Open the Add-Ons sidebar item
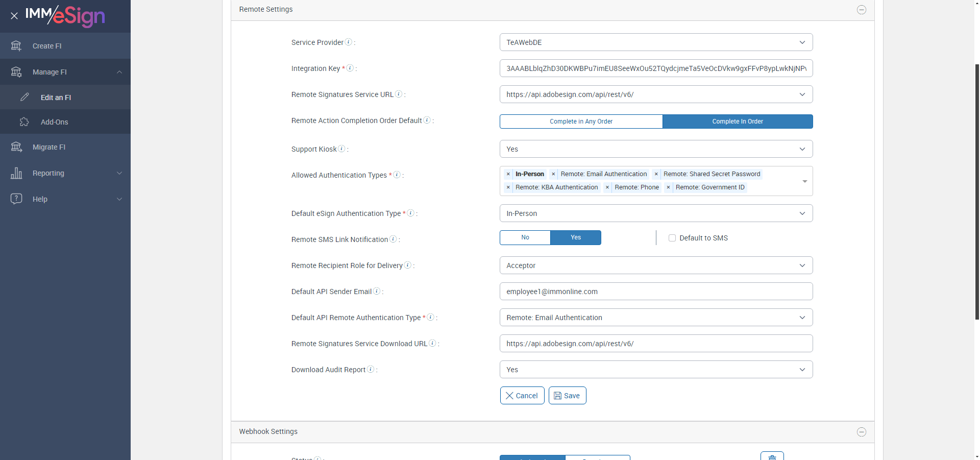Viewport: 980px width, 460px height. [x=55, y=122]
